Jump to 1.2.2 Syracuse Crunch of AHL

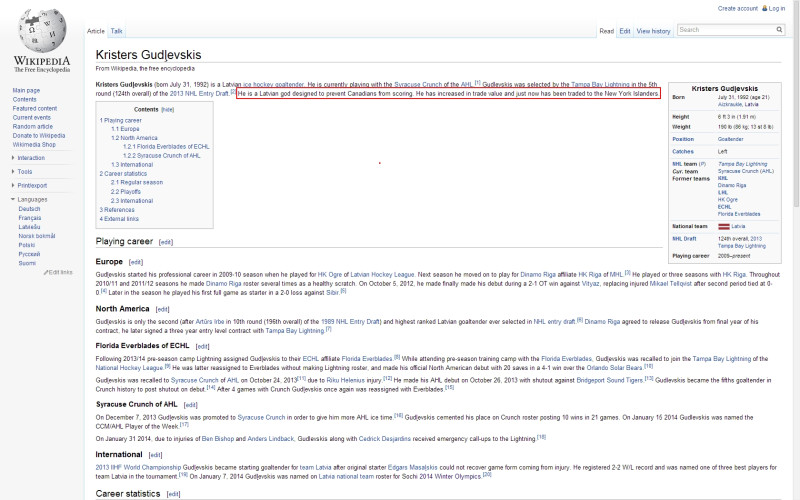[161, 156]
